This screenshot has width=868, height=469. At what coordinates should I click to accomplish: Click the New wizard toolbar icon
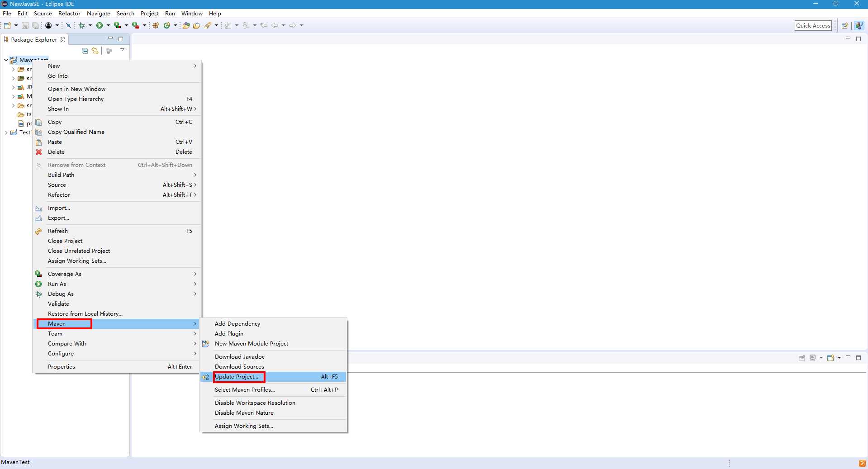point(7,25)
